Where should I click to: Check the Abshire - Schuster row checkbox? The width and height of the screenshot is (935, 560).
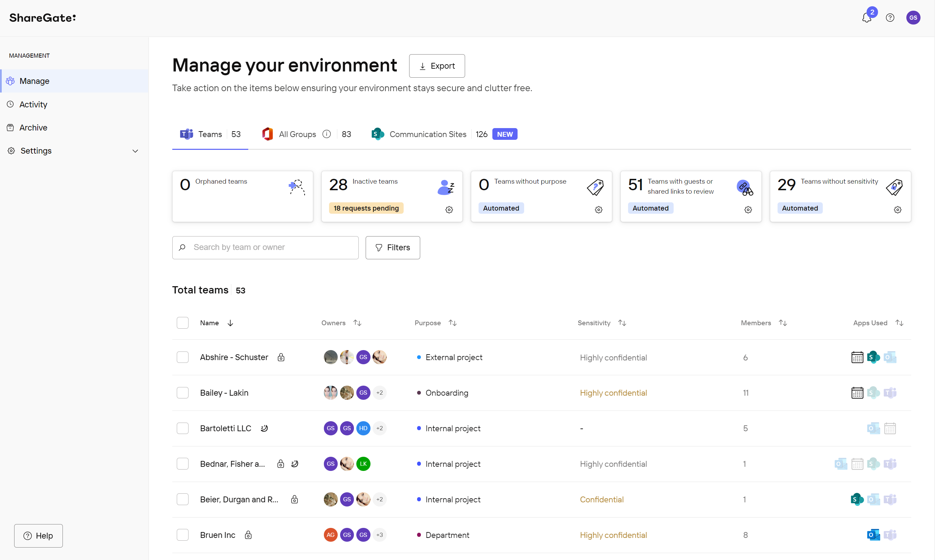(x=183, y=357)
